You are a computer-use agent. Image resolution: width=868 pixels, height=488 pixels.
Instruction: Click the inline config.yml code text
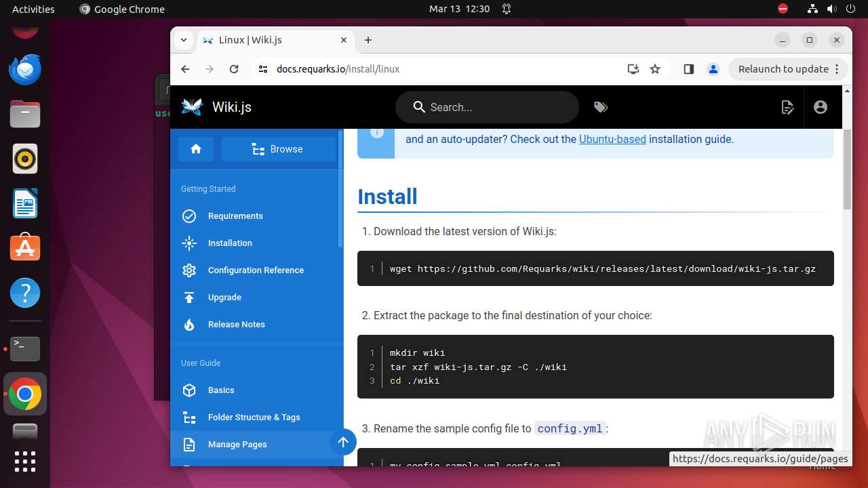[x=570, y=428]
